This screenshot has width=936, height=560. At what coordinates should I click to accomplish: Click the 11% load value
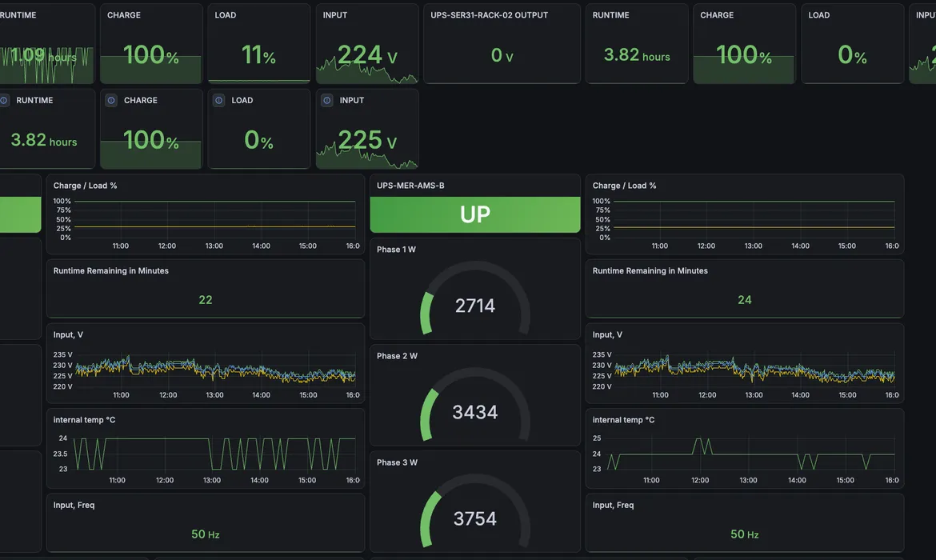click(258, 55)
